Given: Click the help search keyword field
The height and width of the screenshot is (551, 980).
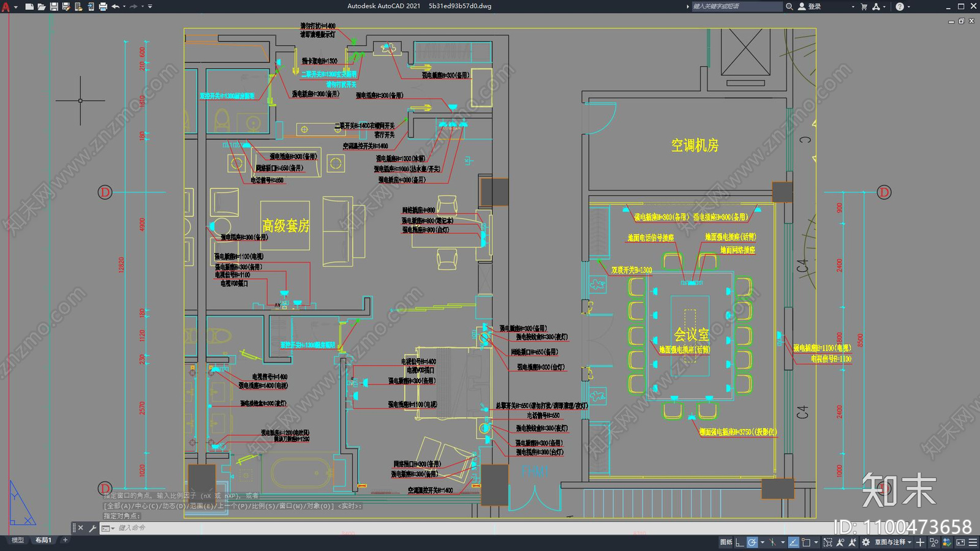Looking at the screenshot, I should click(x=737, y=7).
